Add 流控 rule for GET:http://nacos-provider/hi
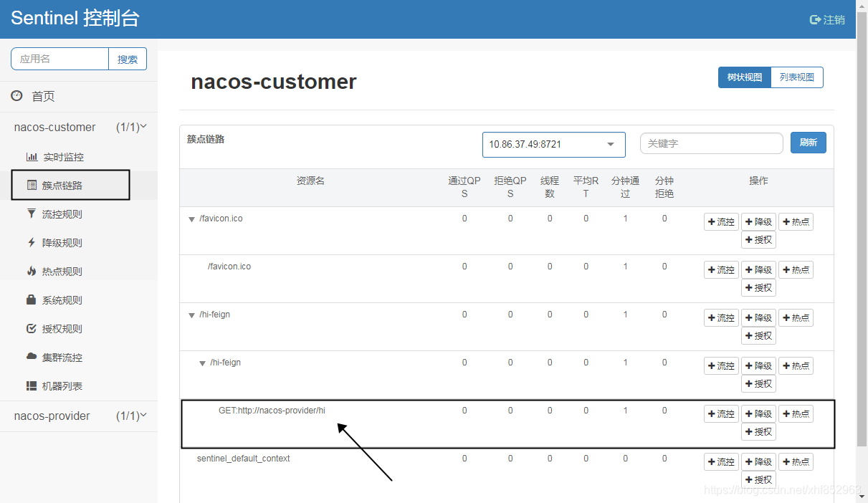 pyautogui.click(x=721, y=414)
